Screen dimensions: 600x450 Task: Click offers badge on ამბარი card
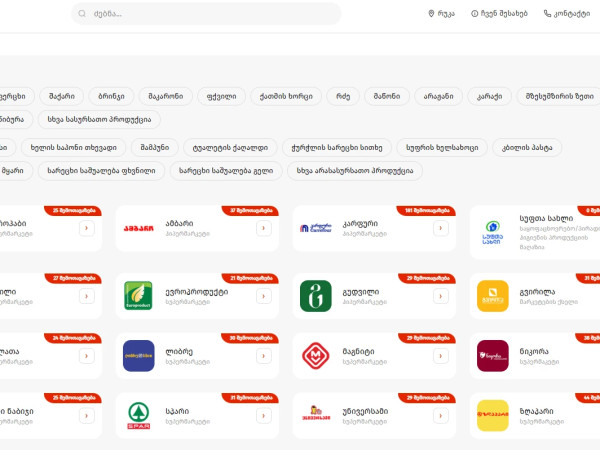point(251,210)
